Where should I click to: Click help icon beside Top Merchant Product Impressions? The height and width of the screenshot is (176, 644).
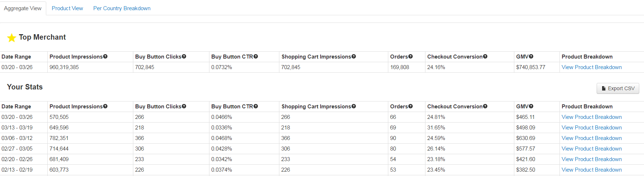(x=105, y=56)
